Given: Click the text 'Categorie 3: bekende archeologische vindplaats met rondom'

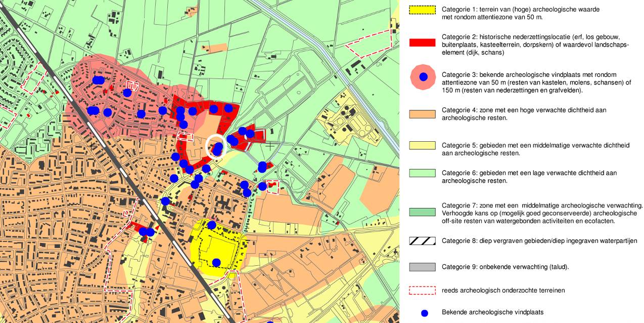Looking at the screenshot, I should (529, 75).
